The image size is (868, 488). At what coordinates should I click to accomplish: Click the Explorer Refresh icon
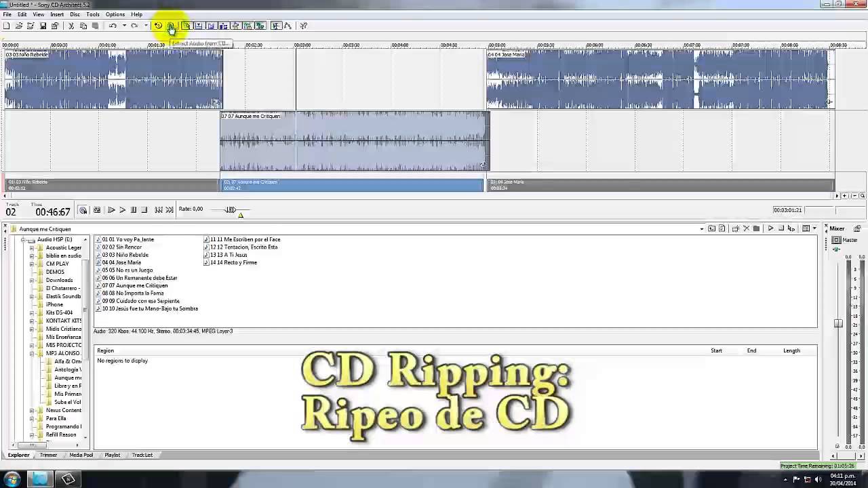[722, 228]
